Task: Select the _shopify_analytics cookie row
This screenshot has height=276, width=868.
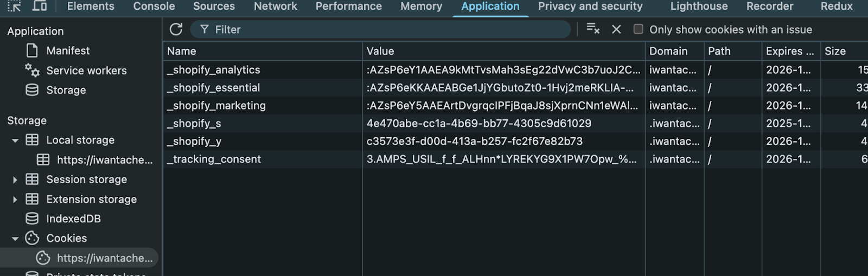Action: pyautogui.click(x=515, y=69)
